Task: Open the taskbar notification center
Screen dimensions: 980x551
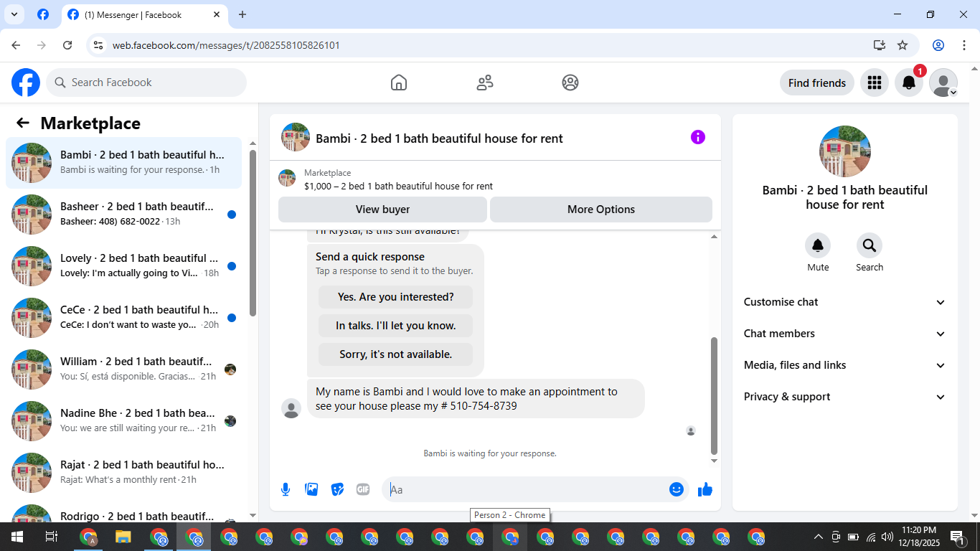Action: (957, 537)
